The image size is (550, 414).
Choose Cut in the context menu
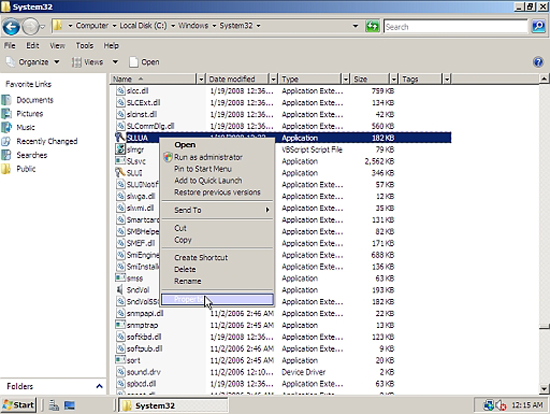click(217, 228)
